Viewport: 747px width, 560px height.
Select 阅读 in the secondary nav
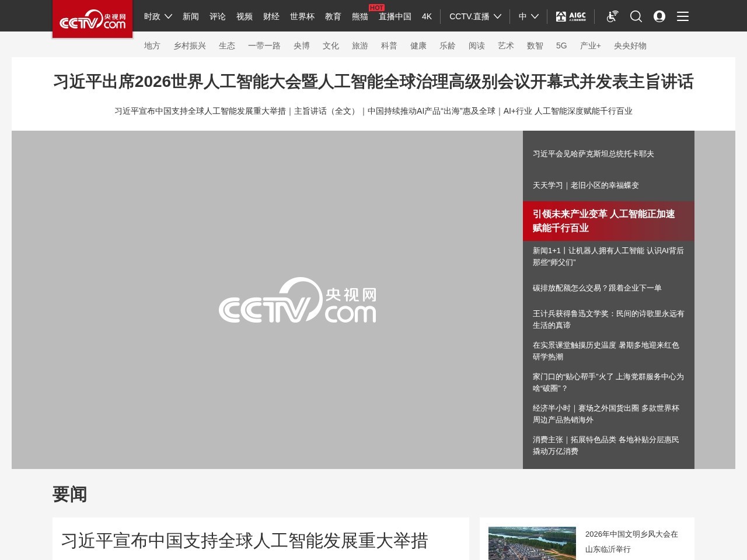coord(477,45)
